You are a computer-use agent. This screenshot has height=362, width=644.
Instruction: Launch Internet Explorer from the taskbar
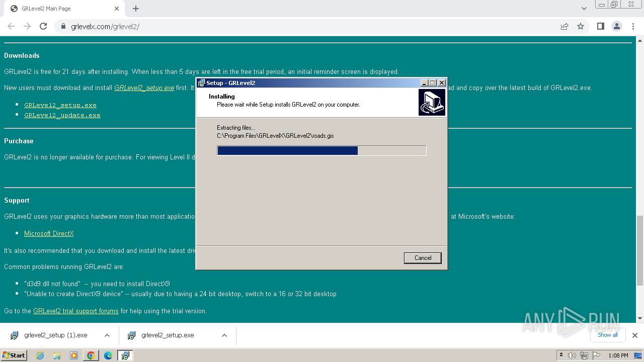point(40,355)
